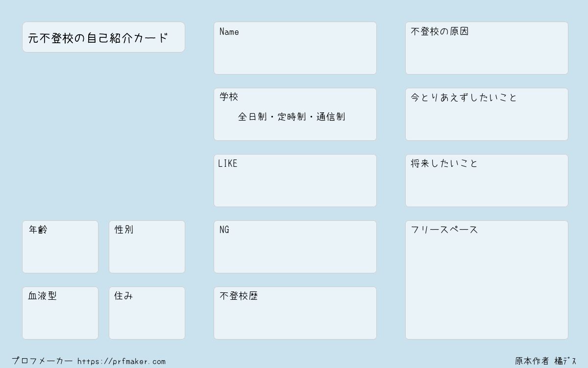This screenshot has height=368, width=588.
Task: Choose 全日制 school type option
Action: (252, 117)
